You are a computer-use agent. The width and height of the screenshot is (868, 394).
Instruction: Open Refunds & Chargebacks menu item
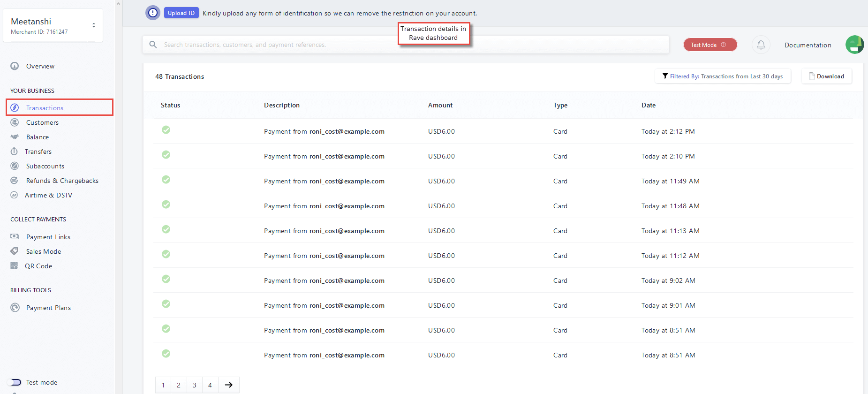point(62,181)
